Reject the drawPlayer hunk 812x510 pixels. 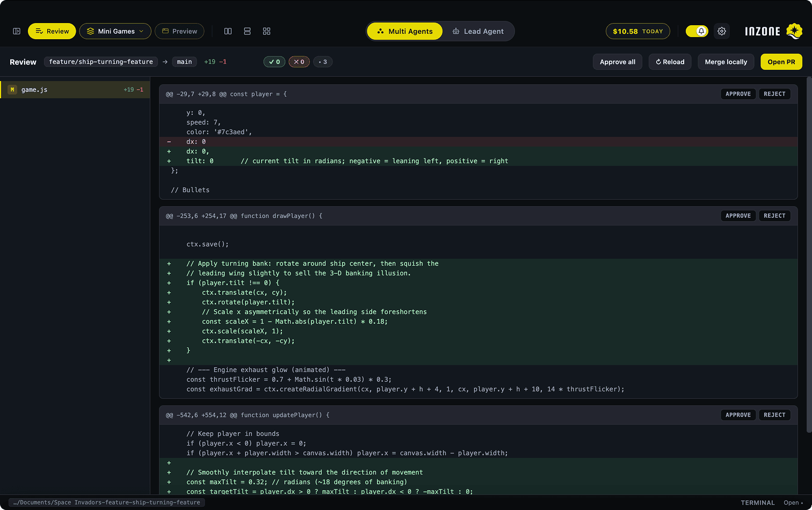(774, 216)
